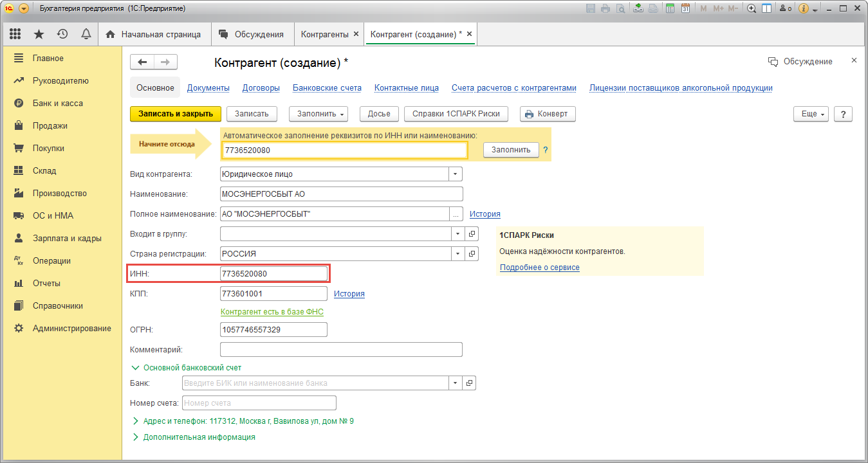
Task: Open Вид контрагента dropdown arrow
Action: (x=456, y=174)
